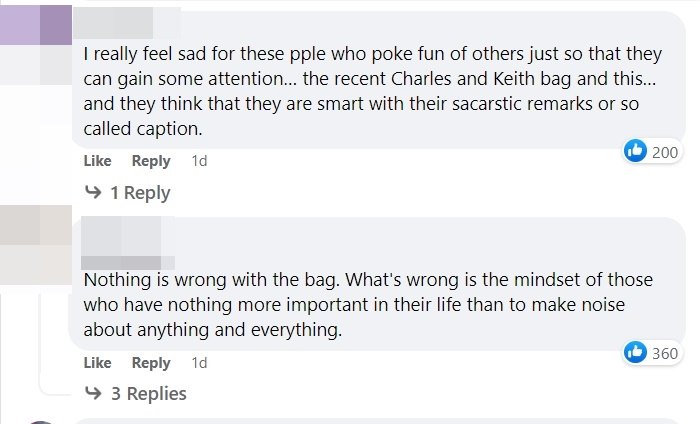Open the 1d timestamp of the first comment
Screen dimensions: 700x424
pyautogui.click(x=199, y=161)
